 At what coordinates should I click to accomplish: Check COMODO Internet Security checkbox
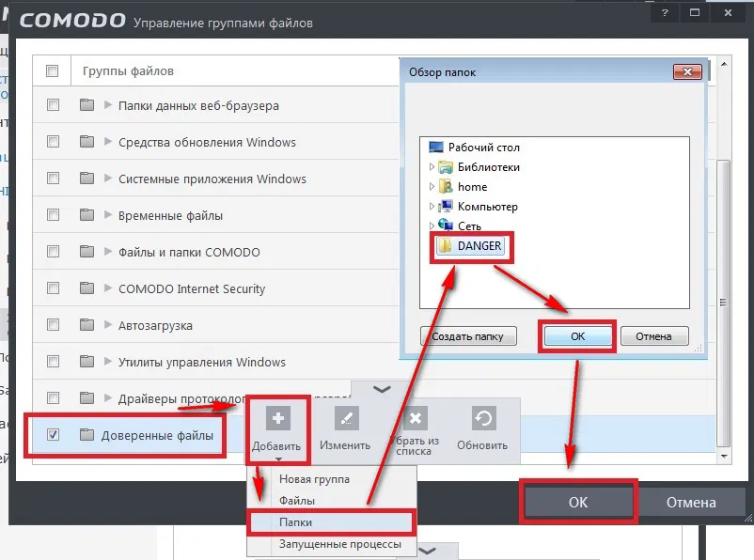pos(53,288)
